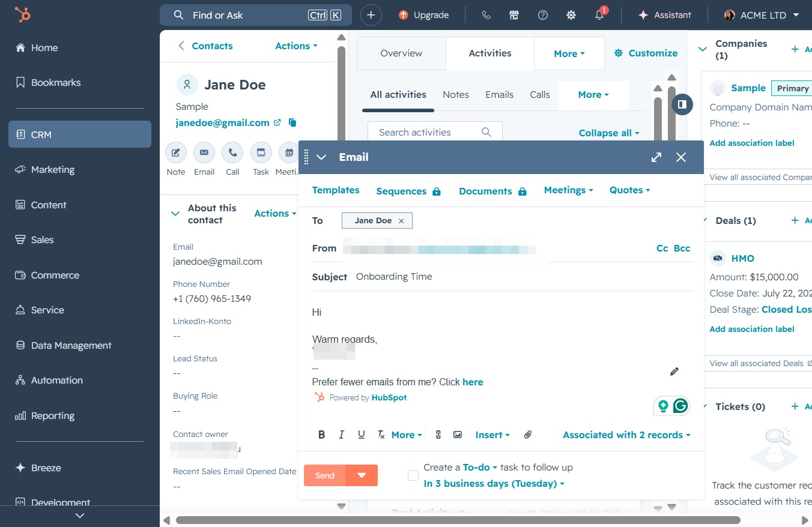Create a Note for the contact

point(176,152)
